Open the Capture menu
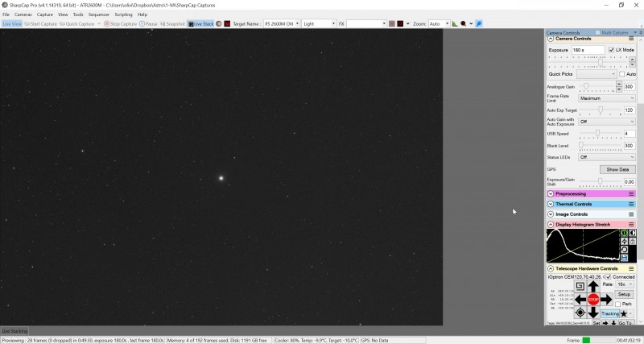Viewport: 644px width, 344px height. [x=45, y=15]
